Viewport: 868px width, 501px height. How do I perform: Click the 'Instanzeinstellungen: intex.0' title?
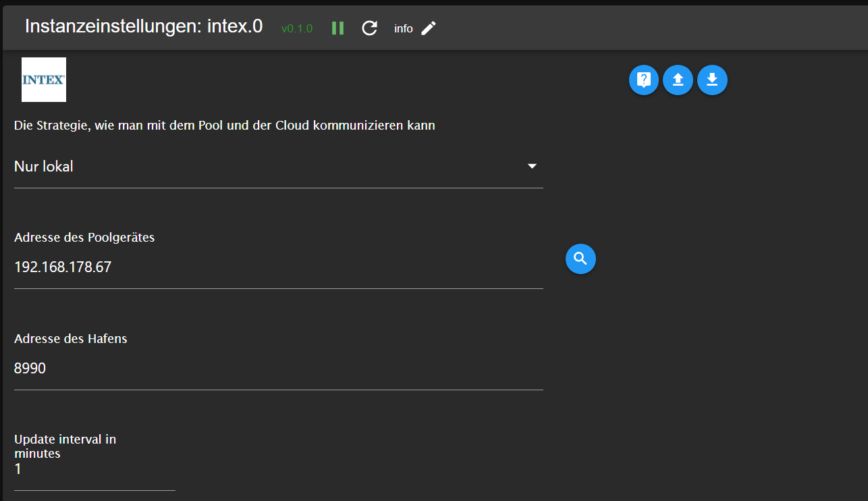point(144,27)
